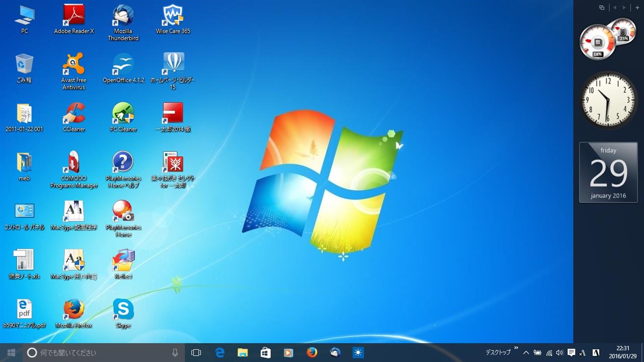Image resolution: width=644 pixels, height=362 pixels.
Task: Select the 2011-01-22 001 folder
Action: [24, 117]
